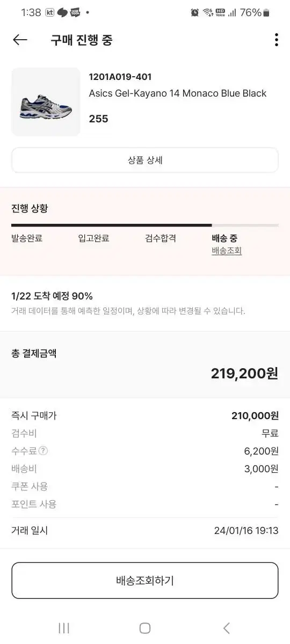290x644 pixels.
Task: Open the Asics Gel-Kayano shoe thumbnail
Action: (46, 102)
